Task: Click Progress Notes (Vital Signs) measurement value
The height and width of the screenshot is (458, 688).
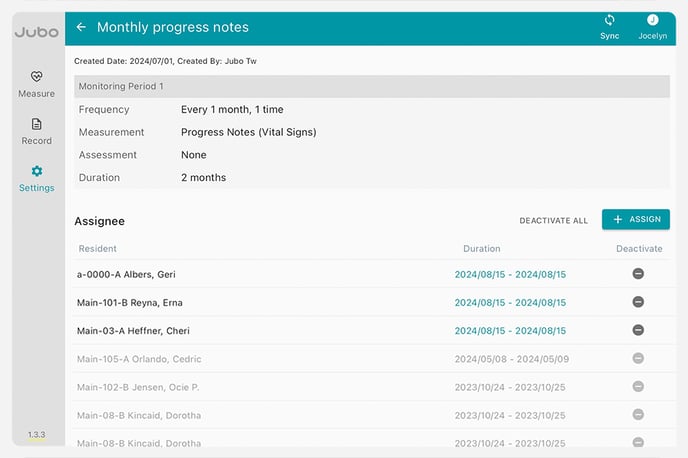Action: pos(249,132)
